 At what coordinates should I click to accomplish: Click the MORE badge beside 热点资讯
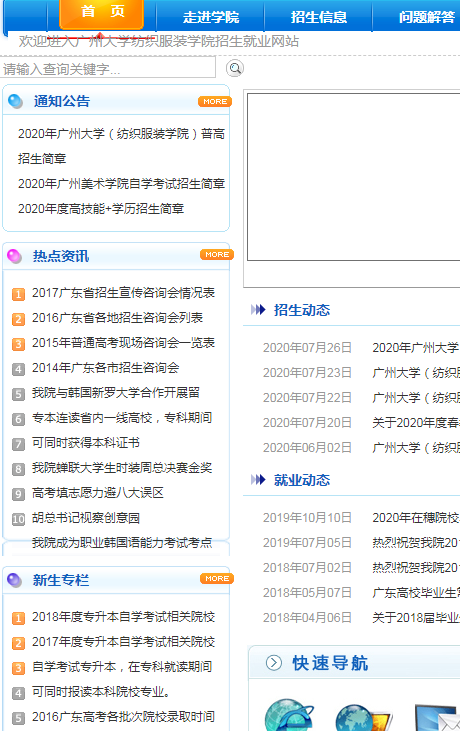coord(217,255)
